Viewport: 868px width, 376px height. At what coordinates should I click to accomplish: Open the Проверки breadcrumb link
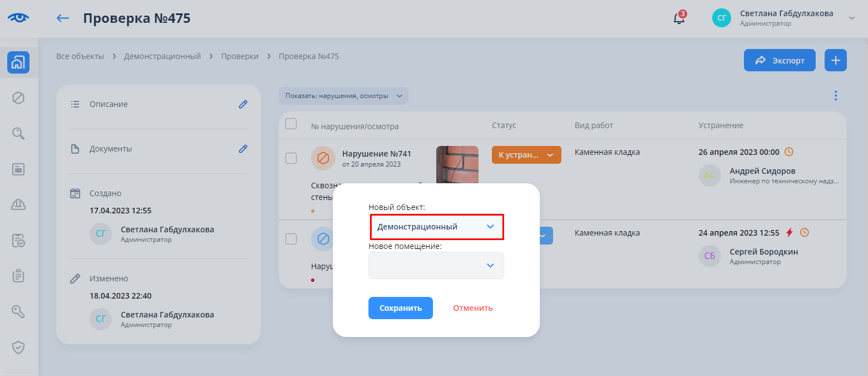[240, 56]
